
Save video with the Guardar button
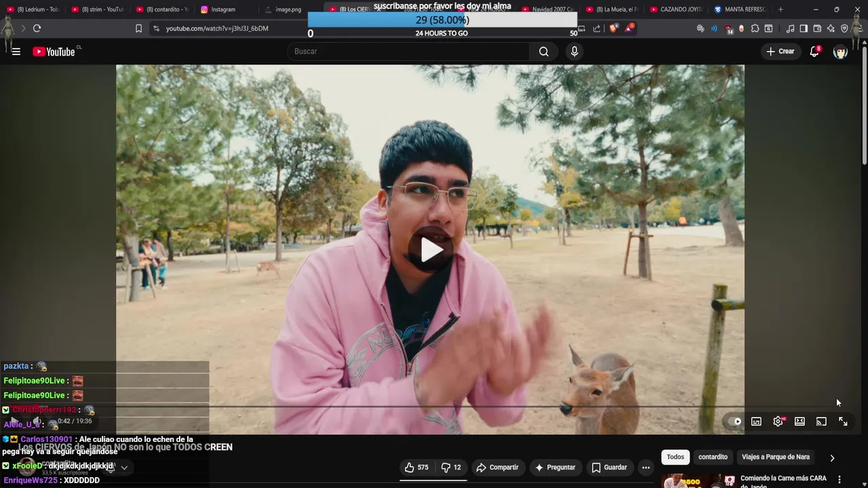609,468
